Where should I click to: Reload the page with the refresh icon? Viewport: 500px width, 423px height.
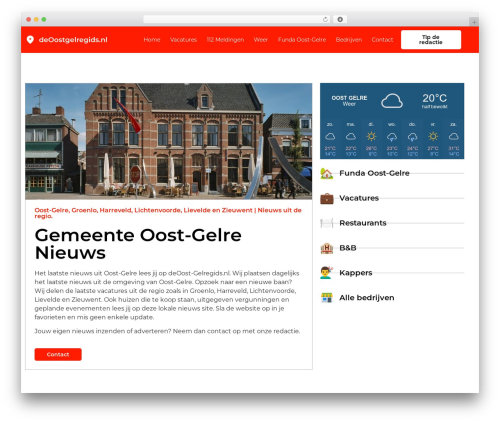pyautogui.click(x=325, y=19)
